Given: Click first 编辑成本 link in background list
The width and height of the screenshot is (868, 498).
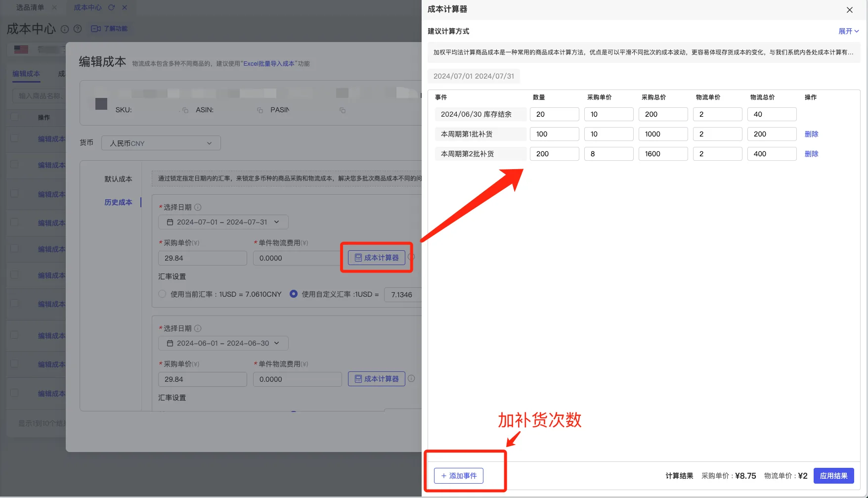Looking at the screenshot, I should (x=51, y=139).
